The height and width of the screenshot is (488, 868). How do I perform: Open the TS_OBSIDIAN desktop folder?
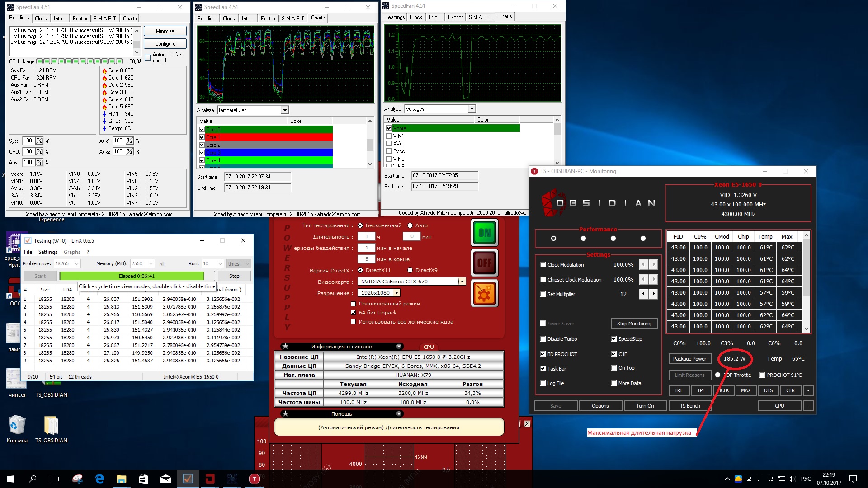pos(51,426)
